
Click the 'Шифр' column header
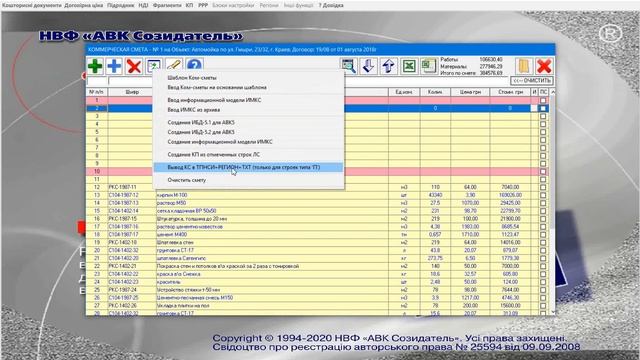(132, 92)
